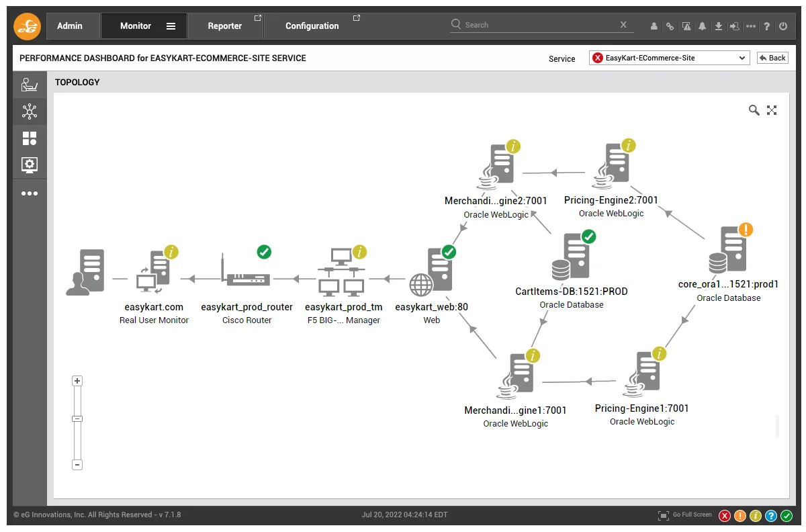
Task: Click the topology panel vertical scrollbar
Action: tap(778, 426)
